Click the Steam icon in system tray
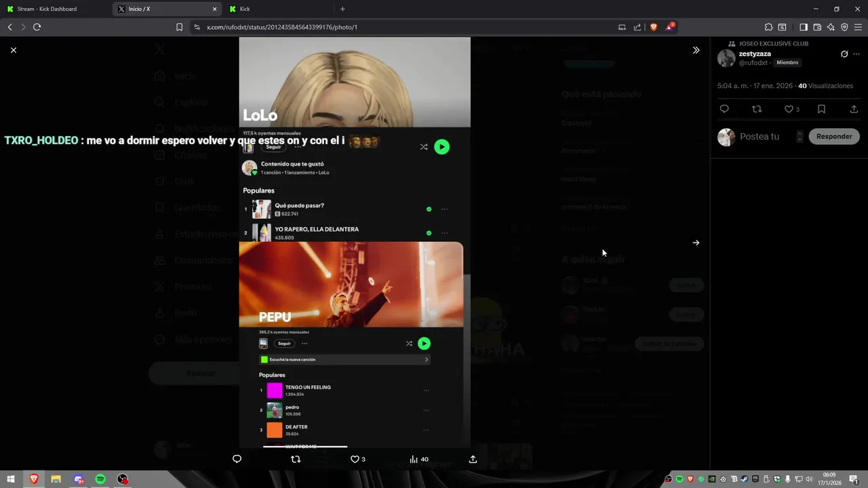868x488 pixels. pos(744,479)
